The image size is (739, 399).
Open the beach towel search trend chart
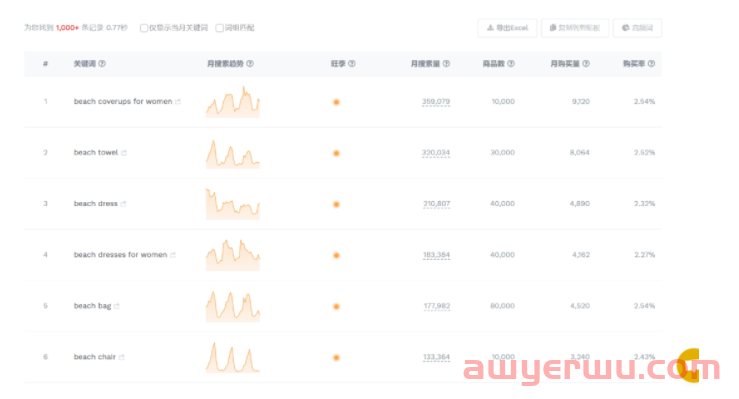pos(233,153)
